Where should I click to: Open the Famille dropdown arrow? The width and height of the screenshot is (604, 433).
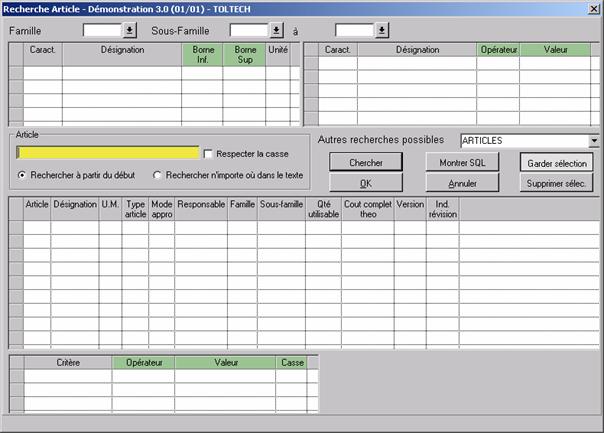click(x=130, y=30)
